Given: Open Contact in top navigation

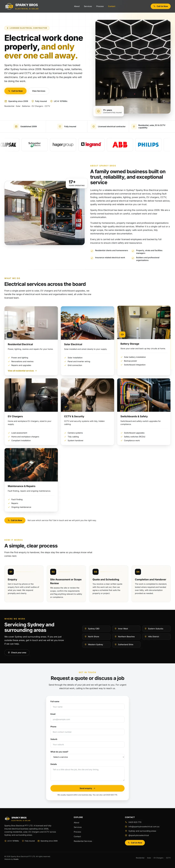Looking at the screenshot, I should coord(112,6).
